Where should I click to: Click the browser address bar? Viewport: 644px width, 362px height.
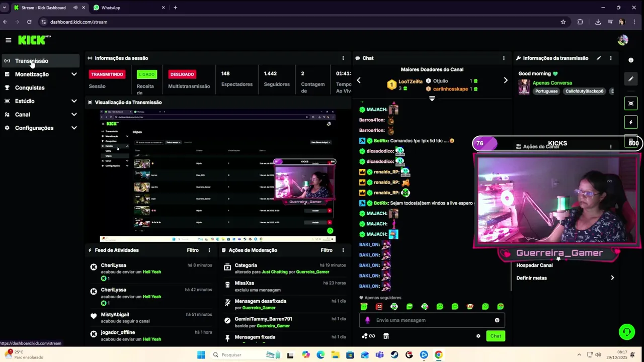pos(302,22)
